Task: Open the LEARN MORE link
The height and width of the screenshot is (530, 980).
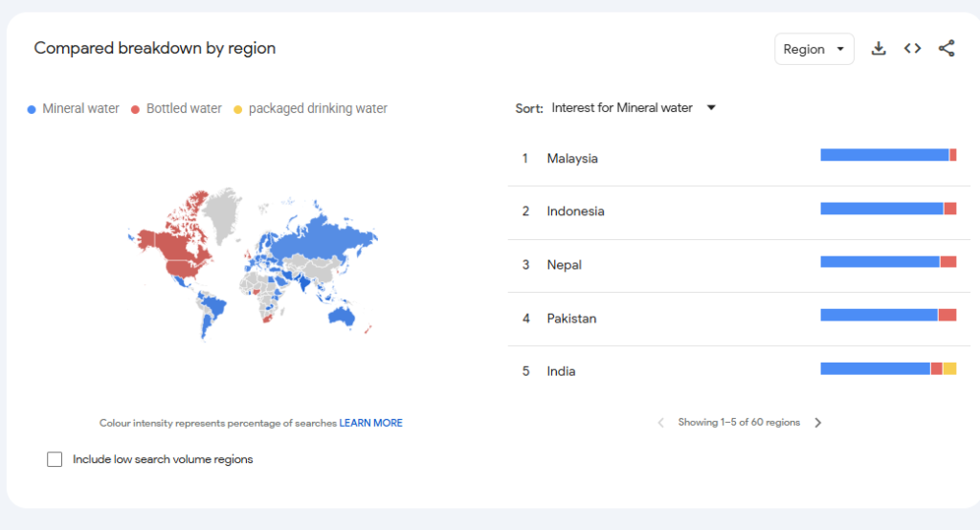Action: point(370,423)
